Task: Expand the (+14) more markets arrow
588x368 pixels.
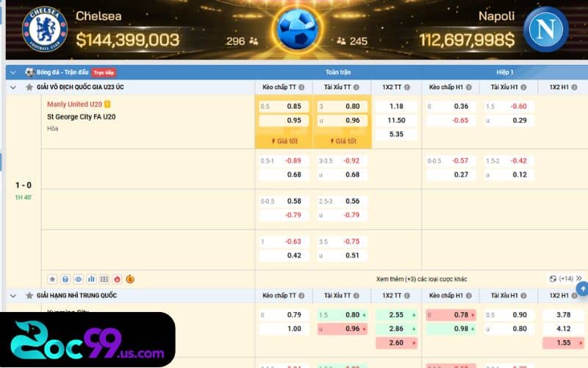Action: pyautogui.click(x=578, y=279)
